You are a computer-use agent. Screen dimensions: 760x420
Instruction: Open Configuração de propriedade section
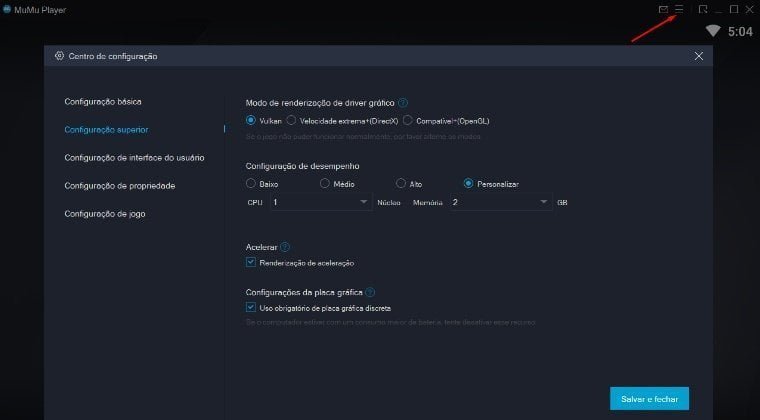coord(120,186)
